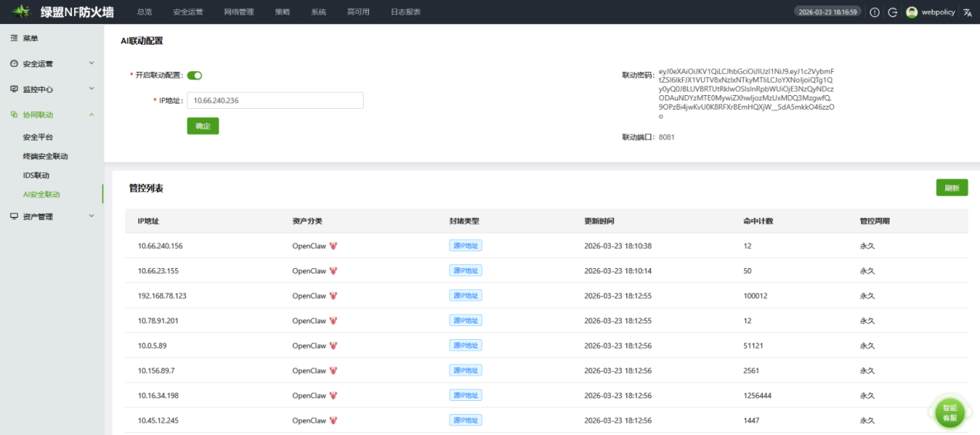Click the alert info icon in header
The image size is (980, 435).
875,12
